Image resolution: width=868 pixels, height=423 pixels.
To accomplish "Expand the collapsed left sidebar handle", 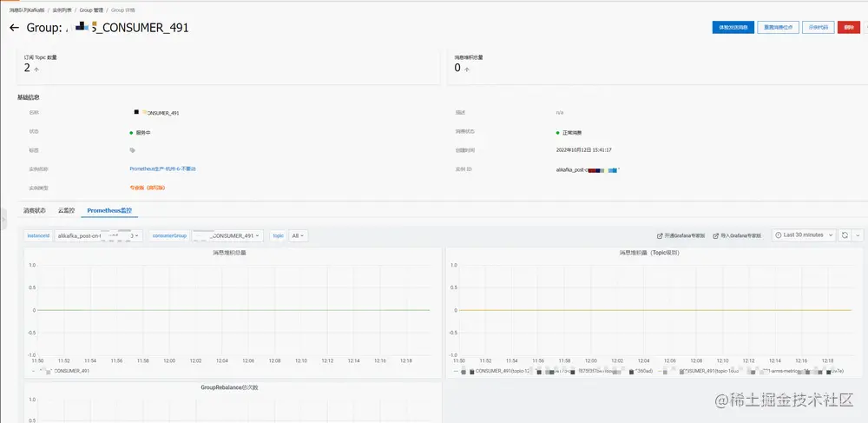I will (x=3, y=220).
